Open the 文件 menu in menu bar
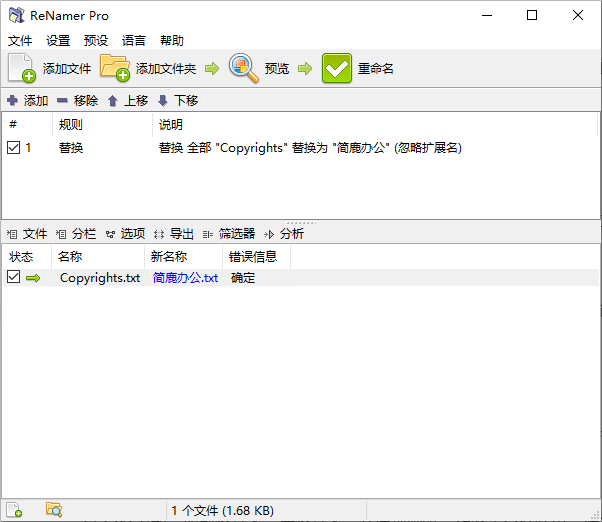Image resolution: width=602 pixels, height=522 pixels. click(20, 41)
